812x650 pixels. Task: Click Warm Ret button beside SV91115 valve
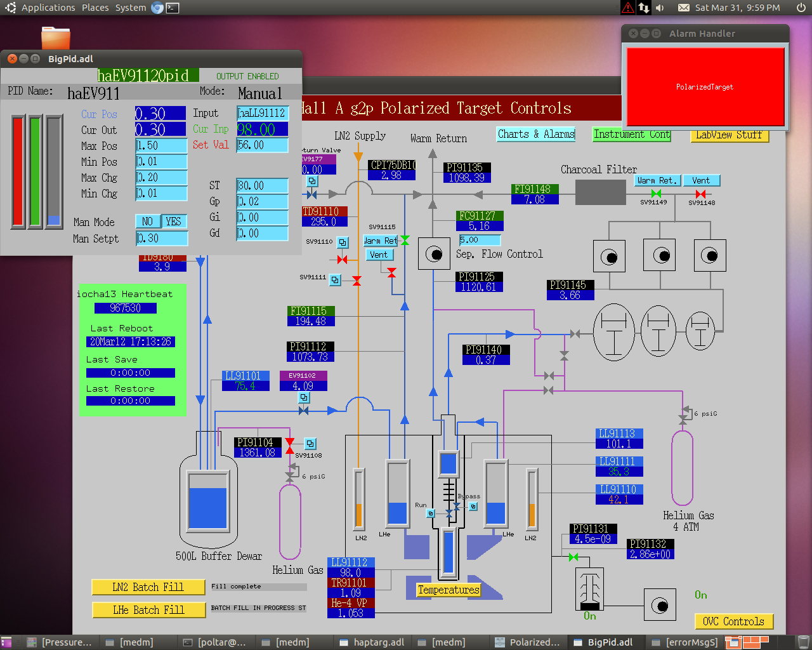coord(381,241)
